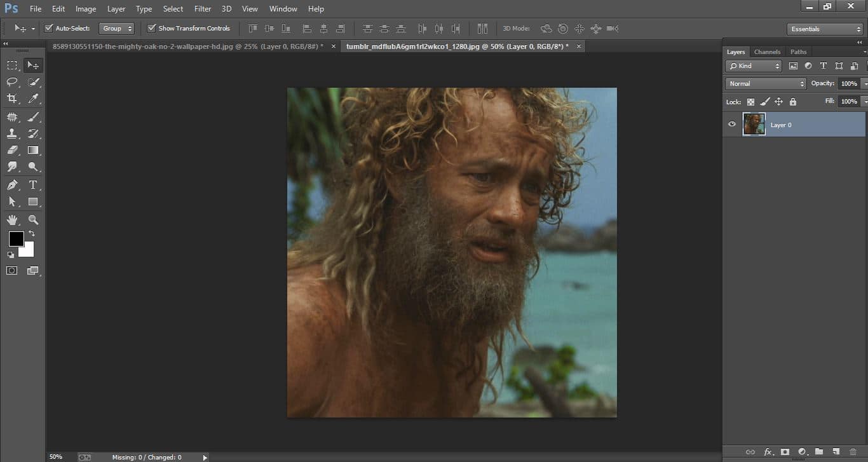The width and height of the screenshot is (868, 462).
Task: Uncheck Show Transform Controls
Action: (151, 28)
